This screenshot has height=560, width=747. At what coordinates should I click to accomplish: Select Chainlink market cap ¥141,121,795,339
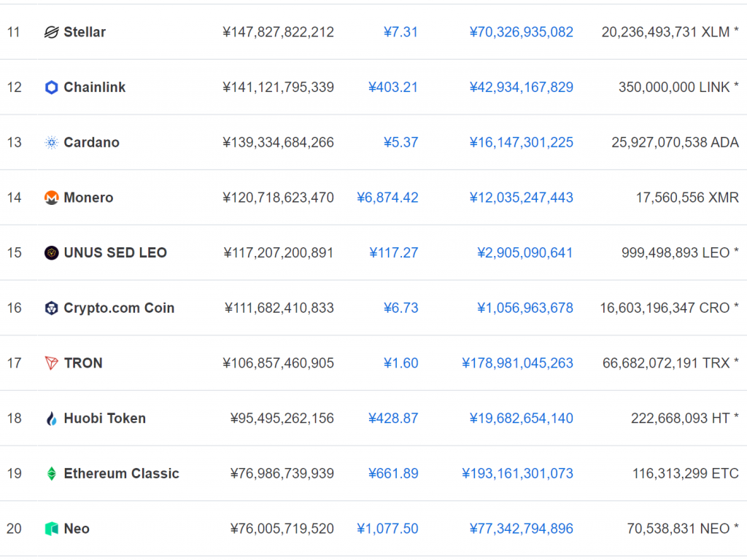tap(278, 87)
